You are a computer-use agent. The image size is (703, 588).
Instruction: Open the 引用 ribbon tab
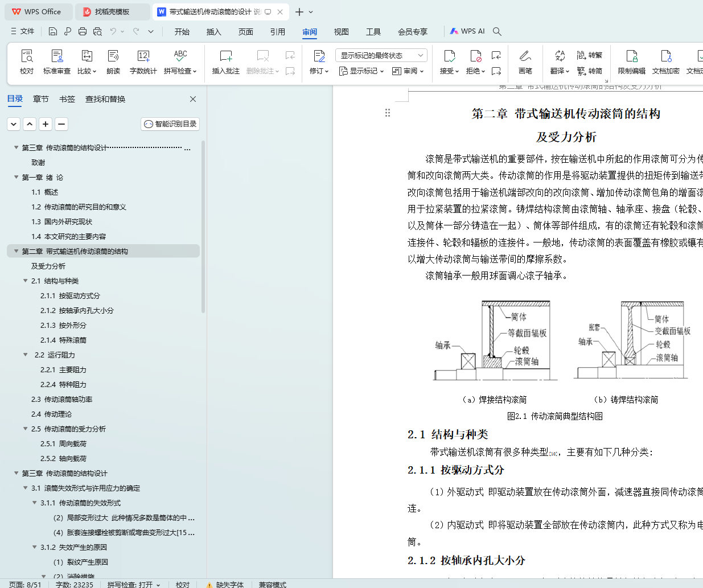click(x=278, y=31)
